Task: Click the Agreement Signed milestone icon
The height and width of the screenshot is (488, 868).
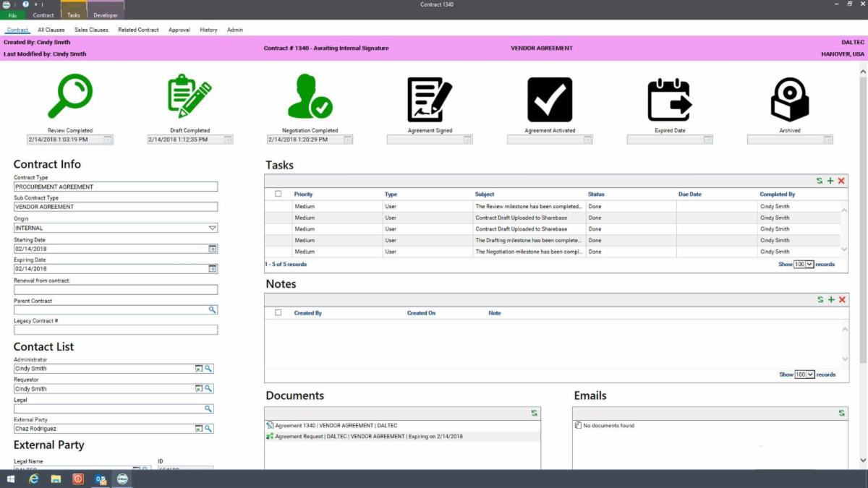Action: point(430,99)
